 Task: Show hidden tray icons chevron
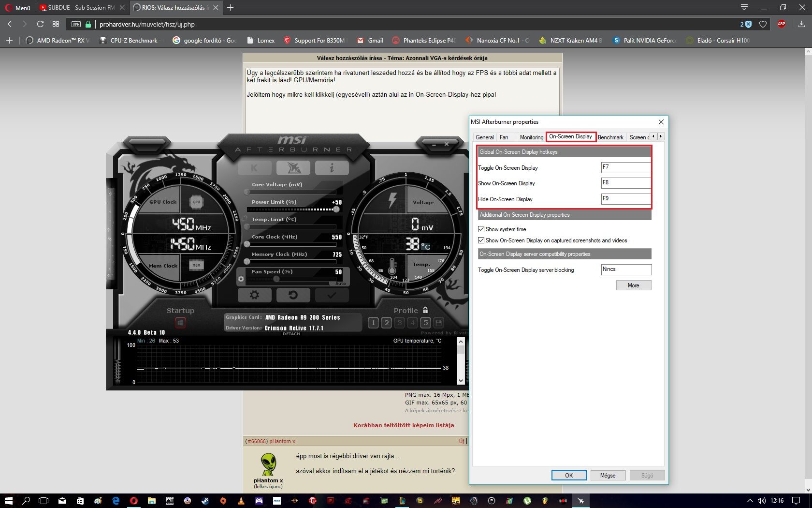point(750,501)
